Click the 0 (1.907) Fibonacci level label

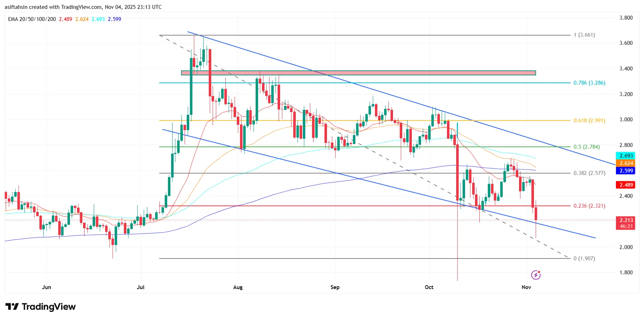584,258
